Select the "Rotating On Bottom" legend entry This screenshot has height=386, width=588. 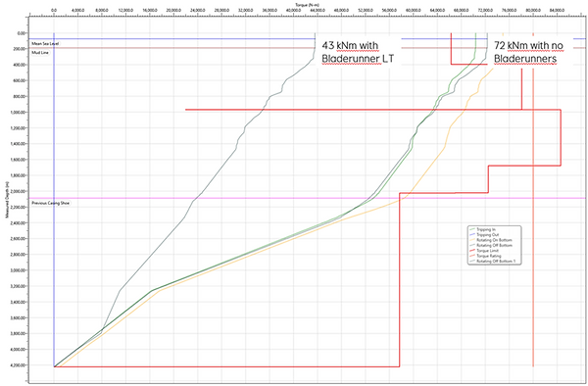[491, 239]
